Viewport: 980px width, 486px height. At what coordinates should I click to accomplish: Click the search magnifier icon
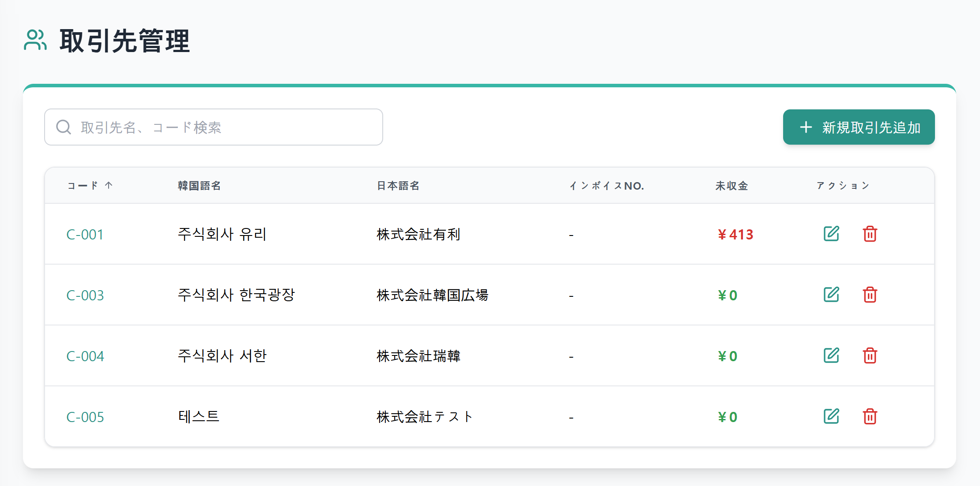pos(64,127)
